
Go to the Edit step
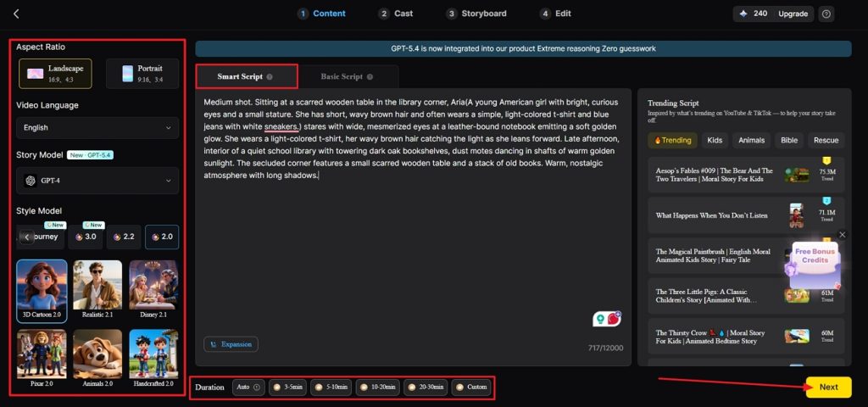pyautogui.click(x=556, y=14)
